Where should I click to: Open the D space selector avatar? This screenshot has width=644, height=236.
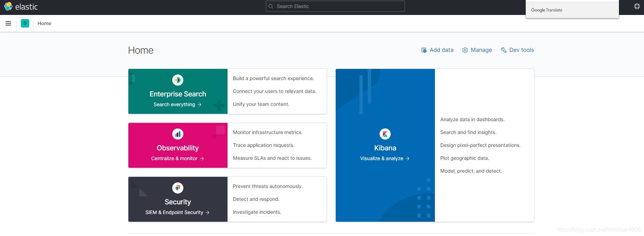(25, 23)
